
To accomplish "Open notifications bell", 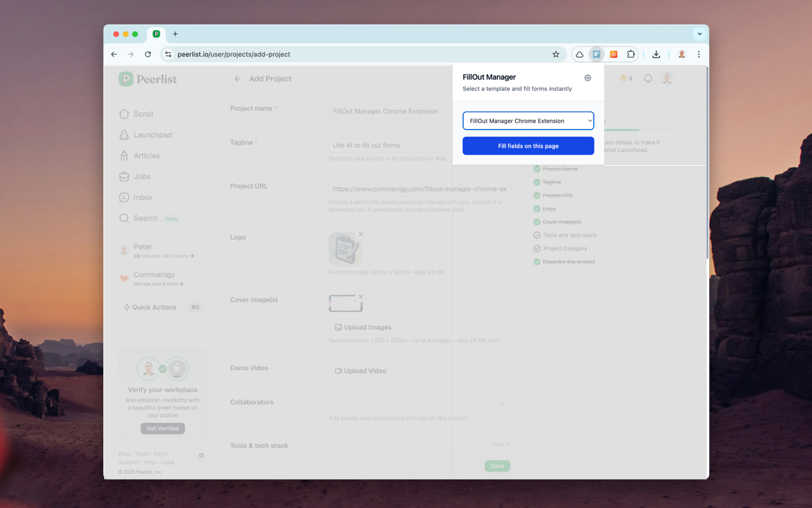I will [x=648, y=79].
